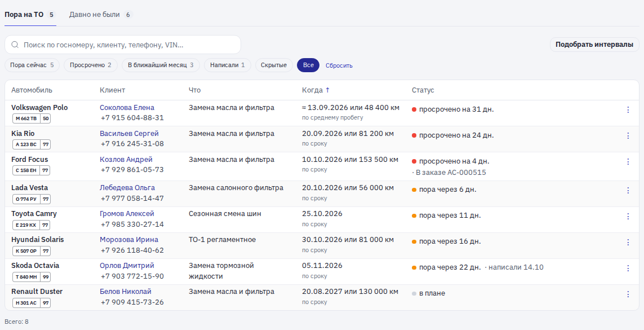
Task: Click status просрочено на 31 дн.
Action: [x=456, y=110]
